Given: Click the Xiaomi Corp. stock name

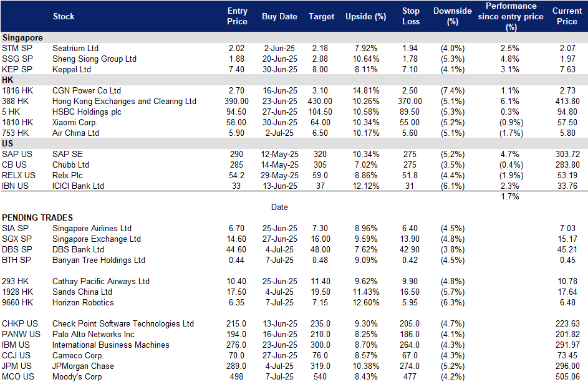Looking at the screenshot, I should [x=75, y=123].
